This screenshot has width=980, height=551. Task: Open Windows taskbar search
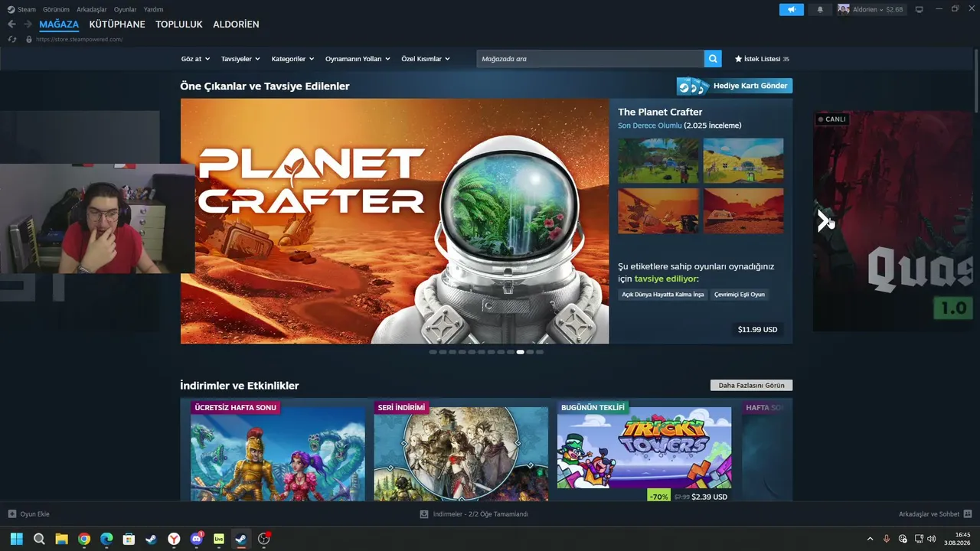(x=39, y=539)
